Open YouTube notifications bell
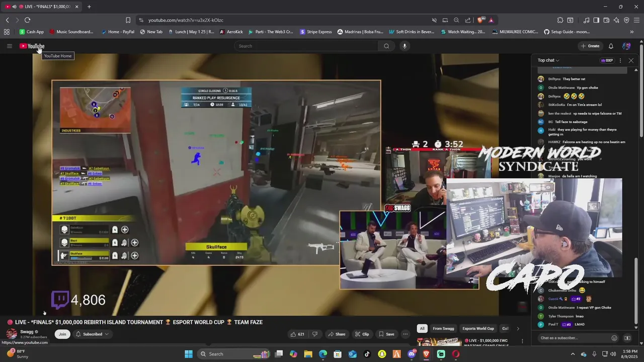The width and height of the screenshot is (644, 362). [x=611, y=46]
